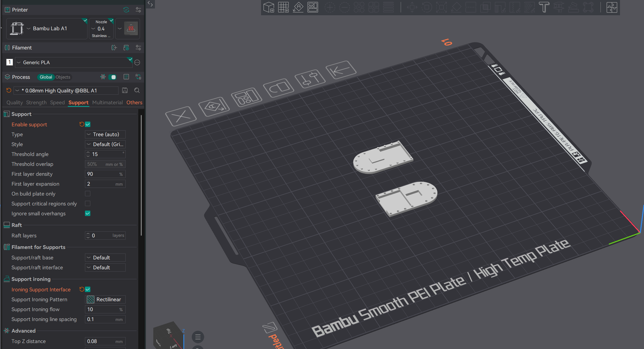Click the advanced mode atom icon
The image size is (644, 349).
point(103,77)
